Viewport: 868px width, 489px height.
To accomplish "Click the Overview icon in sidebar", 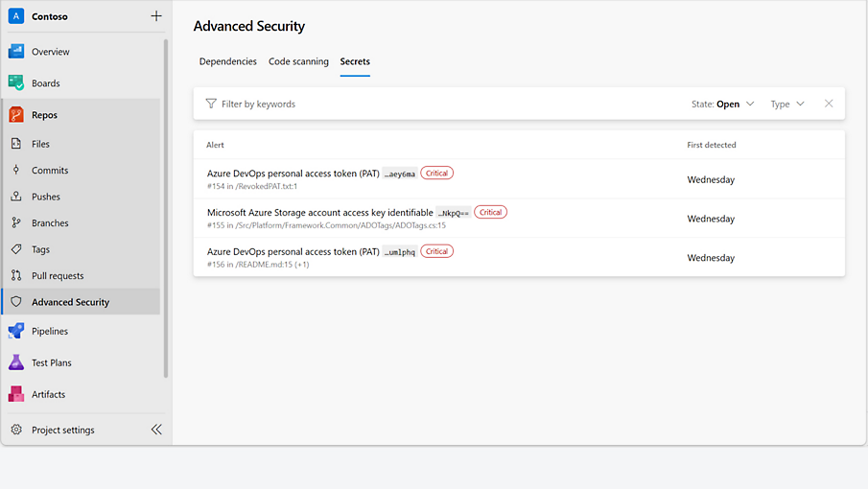I will [x=16, y=52].
